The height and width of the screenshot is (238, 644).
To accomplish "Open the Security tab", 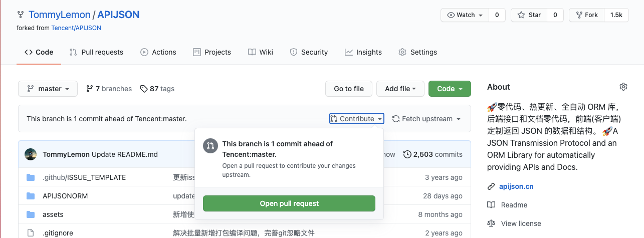I will [x=309, y=52].
